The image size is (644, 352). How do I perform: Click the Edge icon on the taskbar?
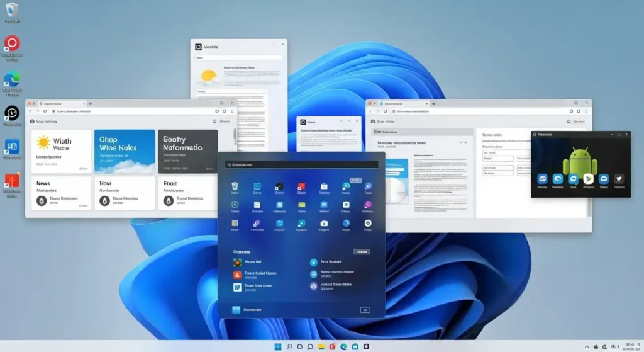(x=343, y=347)
